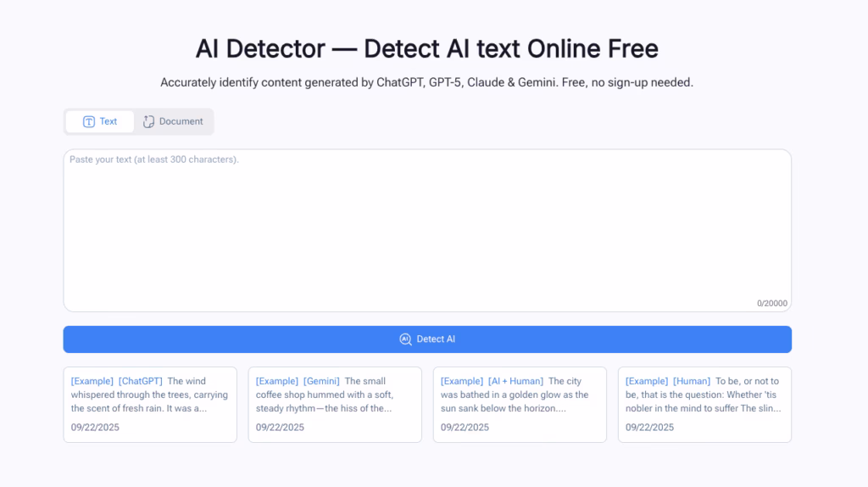Click the date on the Gemini example card

(280, 427)
